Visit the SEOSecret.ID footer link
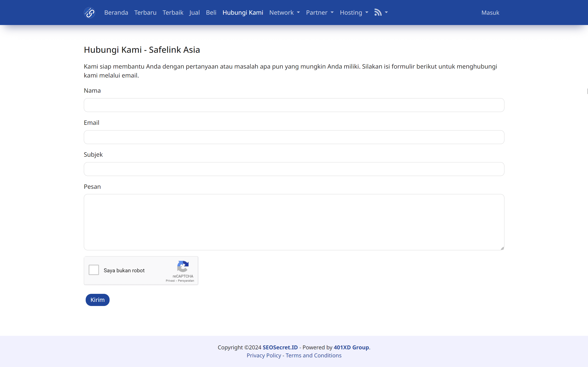Screen dimensions: 588x367 (280, 347)
